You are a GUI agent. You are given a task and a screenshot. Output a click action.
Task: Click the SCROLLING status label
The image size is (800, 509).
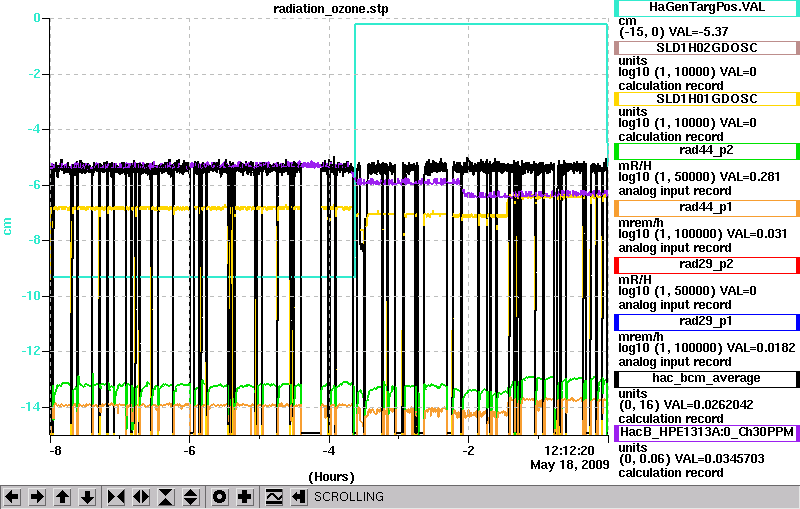349,497
